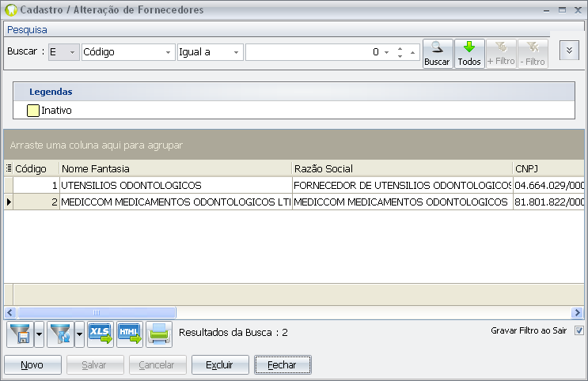
Task: Click the disabled Salvar button
Action: tap(95, 364)
